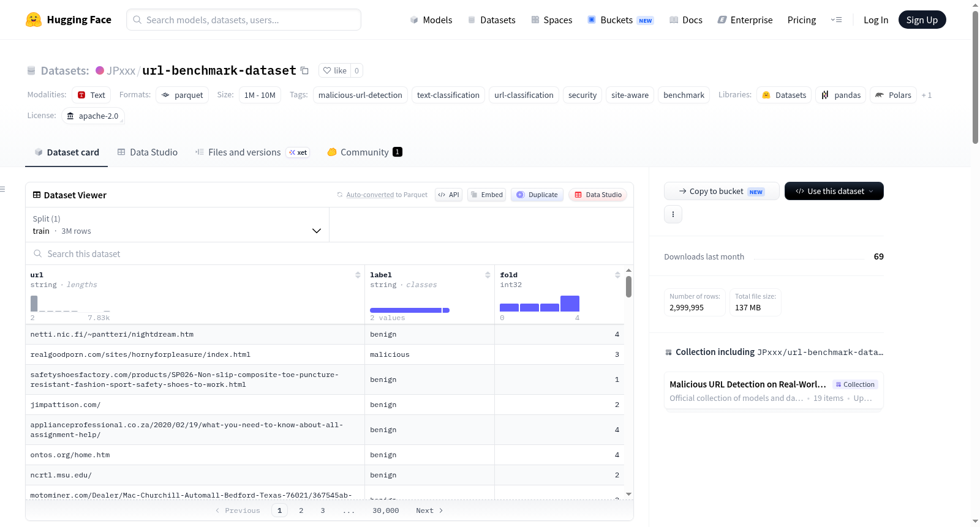Click the label classes distribution bar
This screenshot has width=980, height=527.
coord(410,310)
